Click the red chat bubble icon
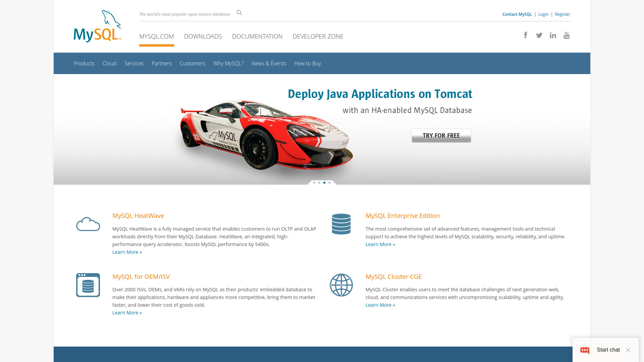Image resolution: width=644 pixels, height=362 pixels. (585, 350)
